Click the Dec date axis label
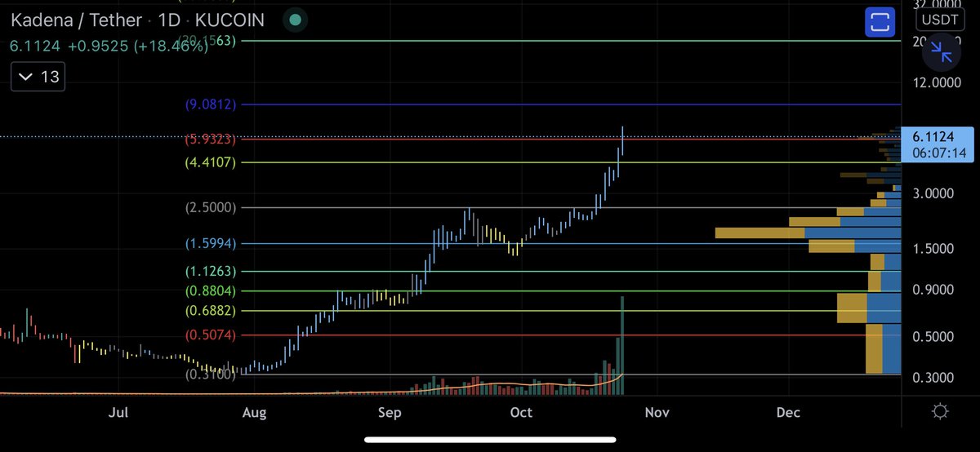 pyautogui.click(x=788, y=412)
